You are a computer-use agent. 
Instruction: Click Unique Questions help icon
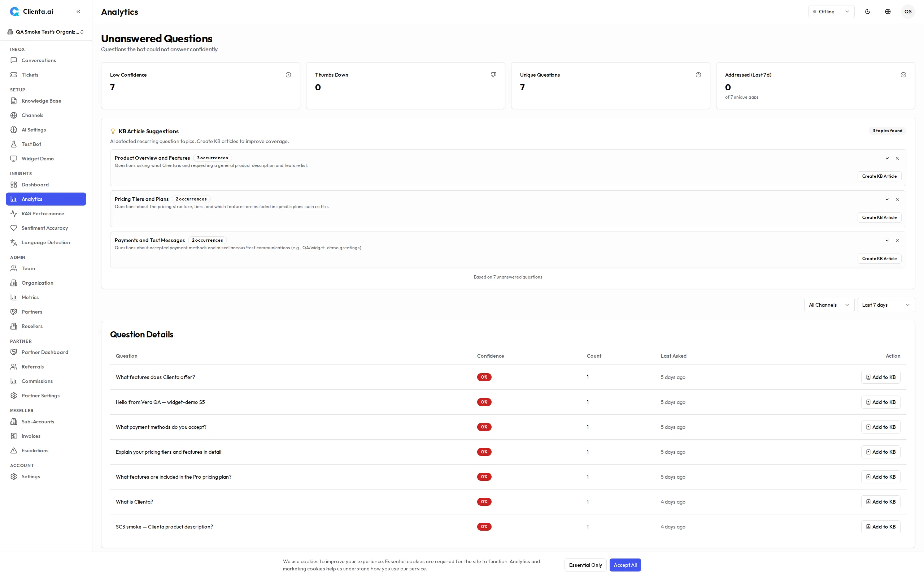698,75
